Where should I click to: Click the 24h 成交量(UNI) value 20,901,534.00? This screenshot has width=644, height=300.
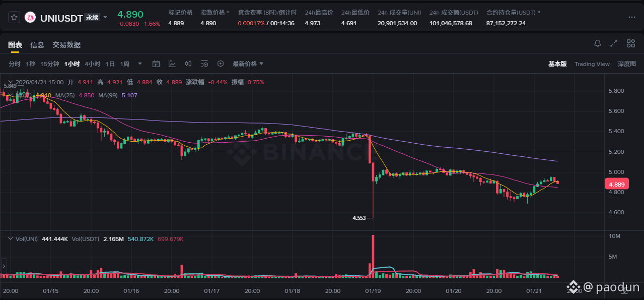point(397,23)
